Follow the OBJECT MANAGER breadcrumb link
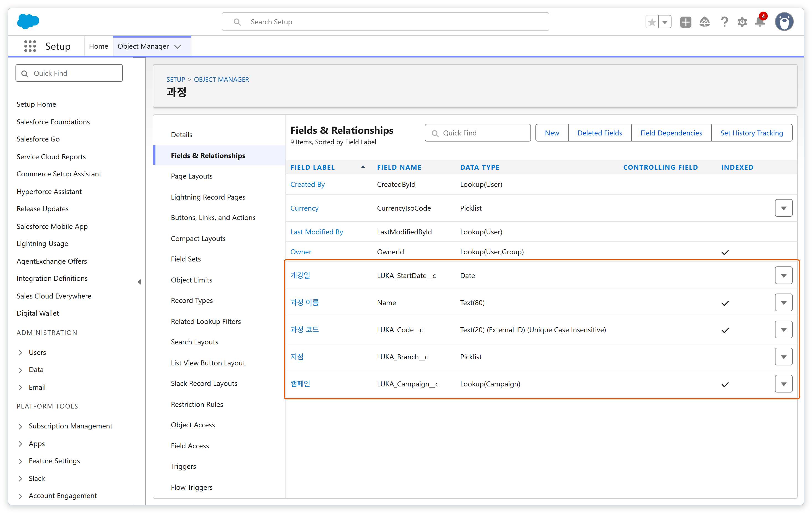The width and height of the screenshot is (812, 513). pyautogui.click(x=221, y=79)
